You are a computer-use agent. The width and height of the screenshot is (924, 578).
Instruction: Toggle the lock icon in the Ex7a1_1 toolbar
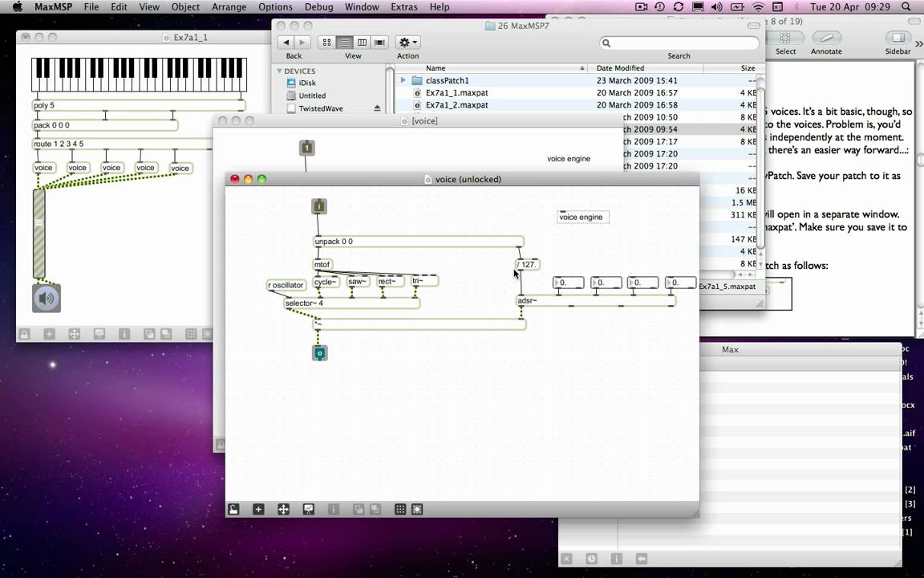(24, 334)
